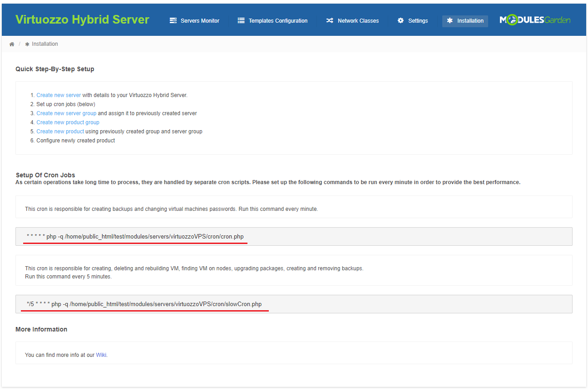Follow the Create new server link
Screen dimensions: 588x390
click(x=59, y=95)
